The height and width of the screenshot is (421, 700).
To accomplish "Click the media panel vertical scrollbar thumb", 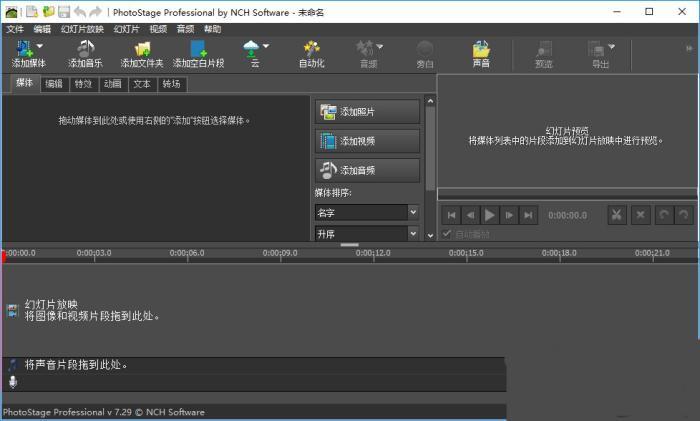I will coord(430,148).
